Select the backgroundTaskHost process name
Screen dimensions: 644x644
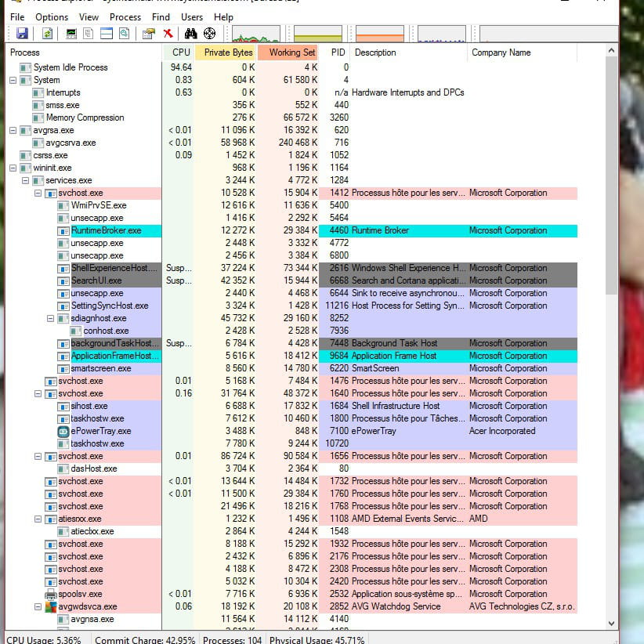point(114,343)
